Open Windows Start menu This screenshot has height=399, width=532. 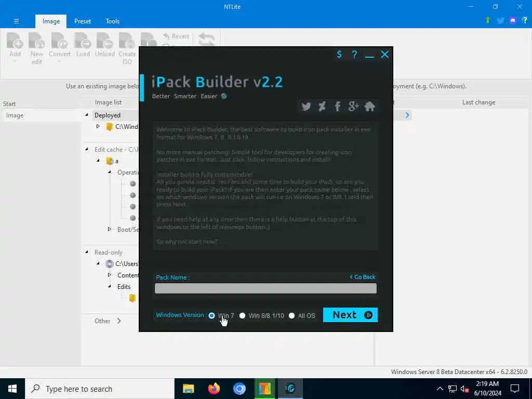tap(12, 389)
